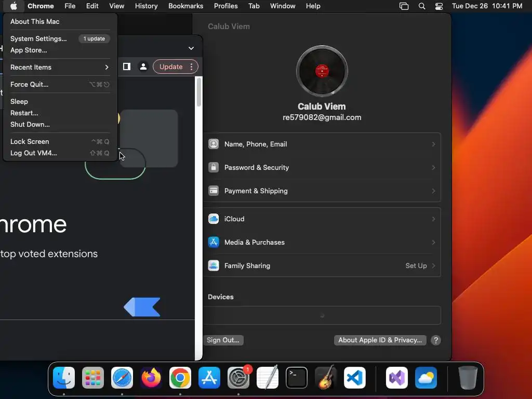Open Visual Studio Code from the dock

point(355,378)
